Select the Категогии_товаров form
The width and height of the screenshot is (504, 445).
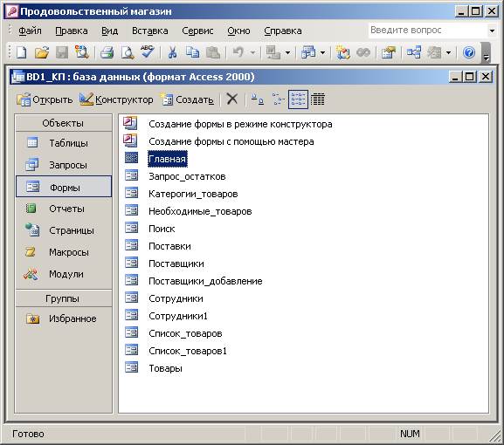[193, 194]
